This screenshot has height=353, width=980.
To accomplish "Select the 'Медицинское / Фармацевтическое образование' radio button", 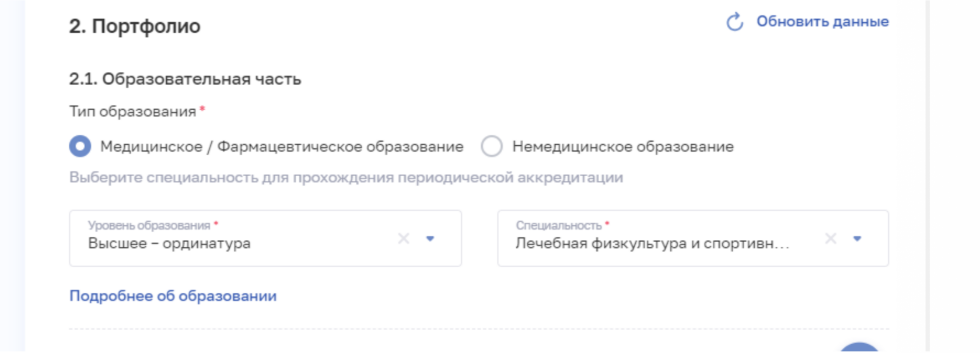I will point(80,146).
